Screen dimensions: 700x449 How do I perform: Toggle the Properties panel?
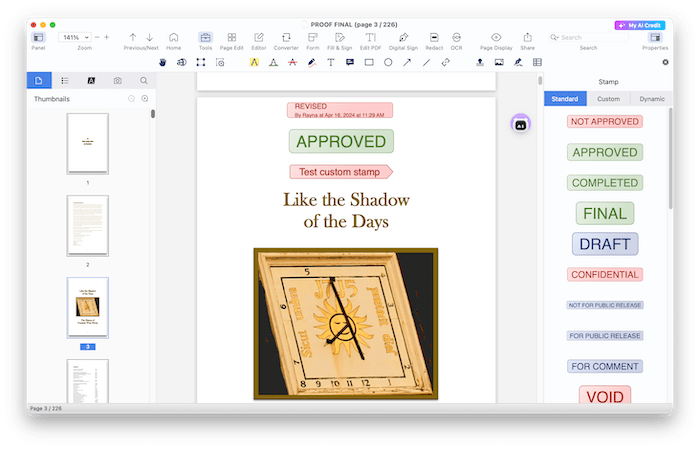point(655,38)
